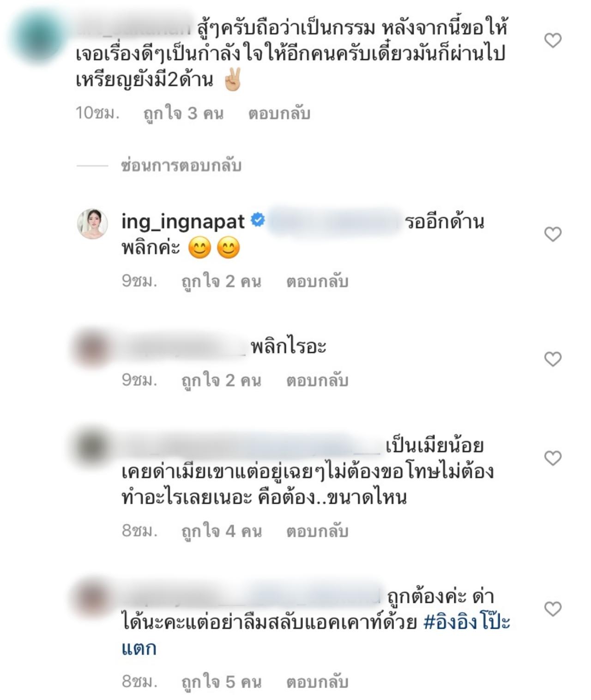View 'ถูกใจ 5 คน' likes list
591x700 pixels.
pyautogui.click(x=221, y=682)
